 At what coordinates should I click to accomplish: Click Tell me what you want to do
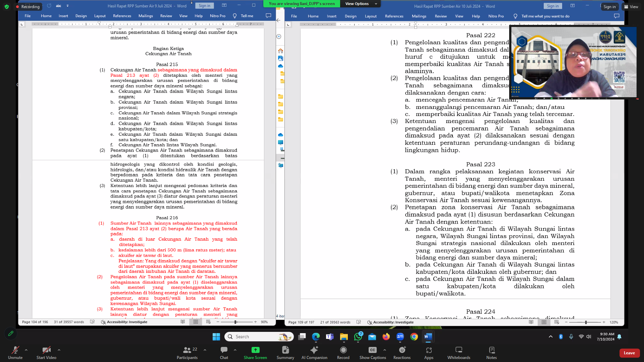click(542, 16)
